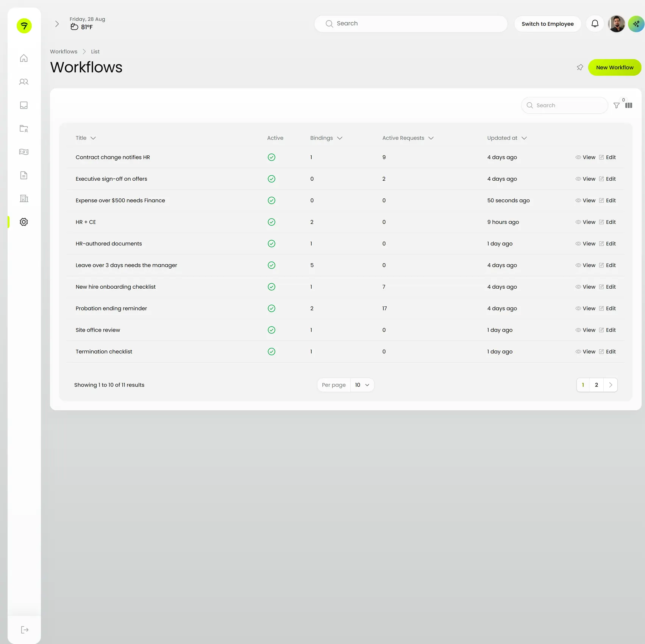The height and width of the screenshot is (644, 645).
Task: Click the New Workflow button
Action: 614,67
